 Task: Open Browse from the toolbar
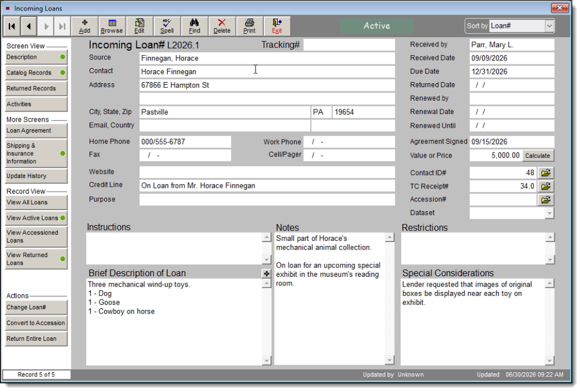[x=112, y=26]
